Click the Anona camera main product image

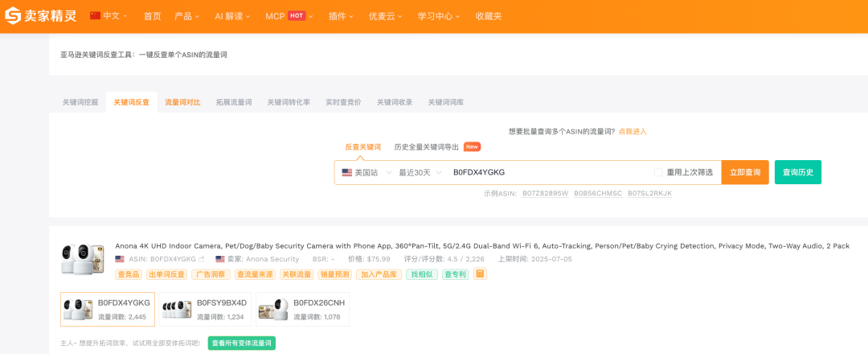[83, 259]
